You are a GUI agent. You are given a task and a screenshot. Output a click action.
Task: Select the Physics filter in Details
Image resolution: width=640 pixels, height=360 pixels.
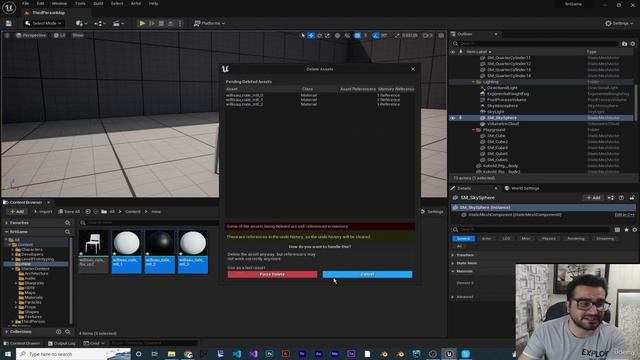549,238
